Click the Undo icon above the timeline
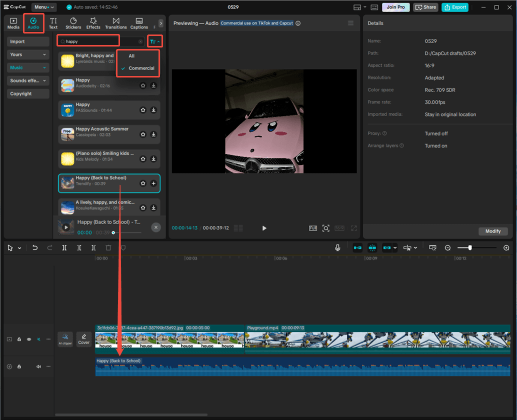 [x=34, y=247]
